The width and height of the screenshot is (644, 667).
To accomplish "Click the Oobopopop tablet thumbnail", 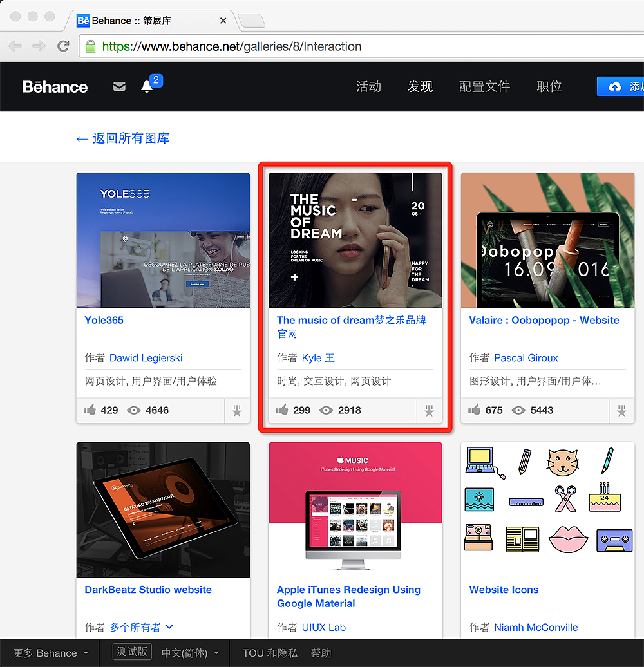I will tap(547, 240).
